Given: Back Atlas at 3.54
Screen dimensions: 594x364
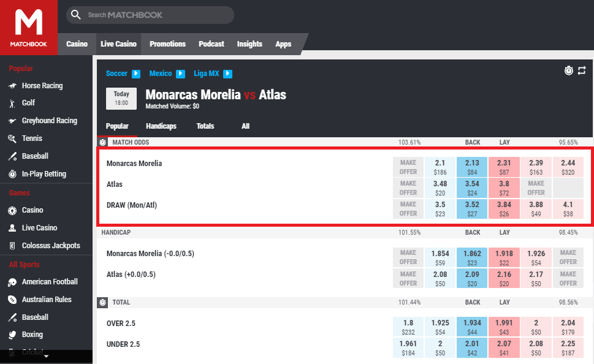Looking at the screenshot, I should [x=472, y=188].
